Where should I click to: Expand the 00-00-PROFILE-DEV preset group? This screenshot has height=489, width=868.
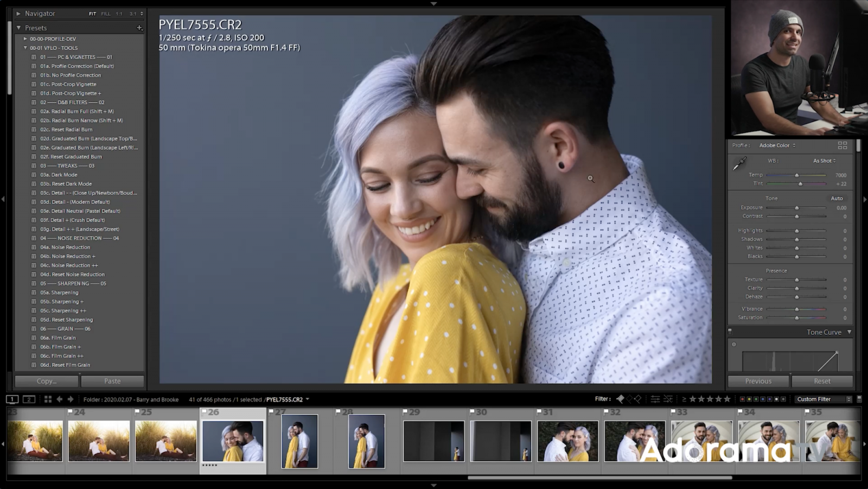pos(25,38)
